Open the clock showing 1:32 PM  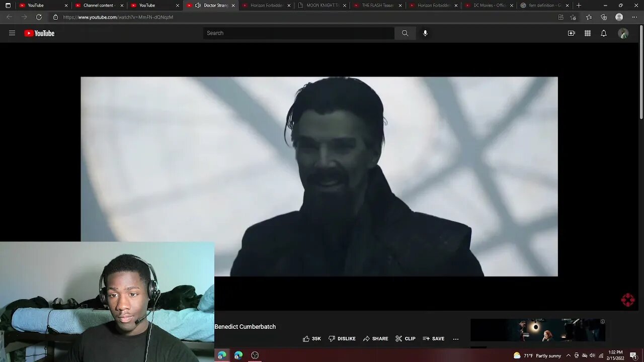615,355
